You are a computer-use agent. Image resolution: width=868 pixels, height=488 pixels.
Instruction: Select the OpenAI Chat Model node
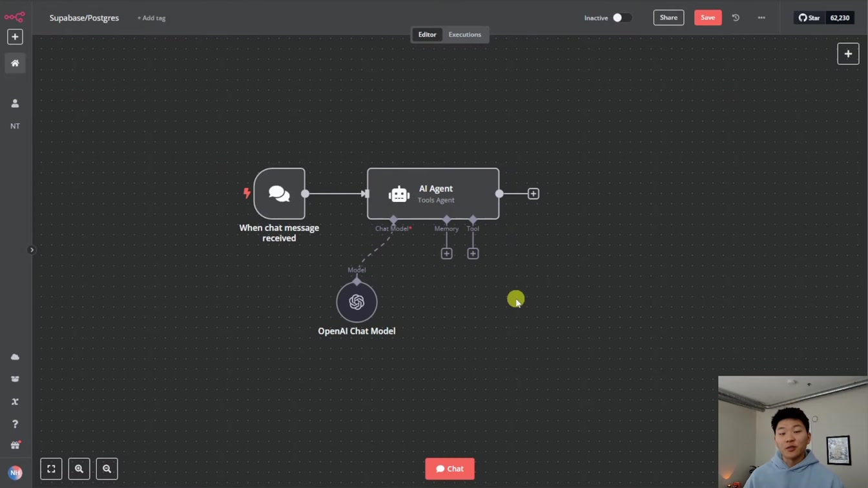[356, 301]
